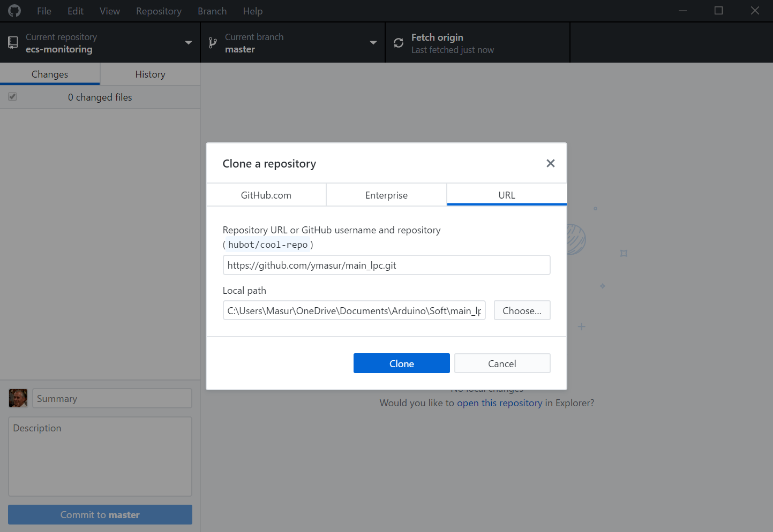Open the Repository menu
The image size is (773, 532).
(x=159, y=11)
